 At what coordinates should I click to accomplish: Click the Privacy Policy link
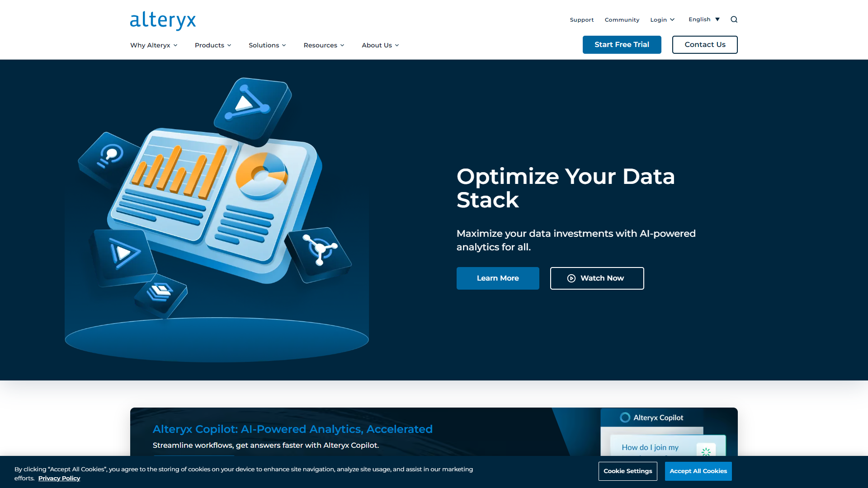pyautogui.click(x=59, y=478)
